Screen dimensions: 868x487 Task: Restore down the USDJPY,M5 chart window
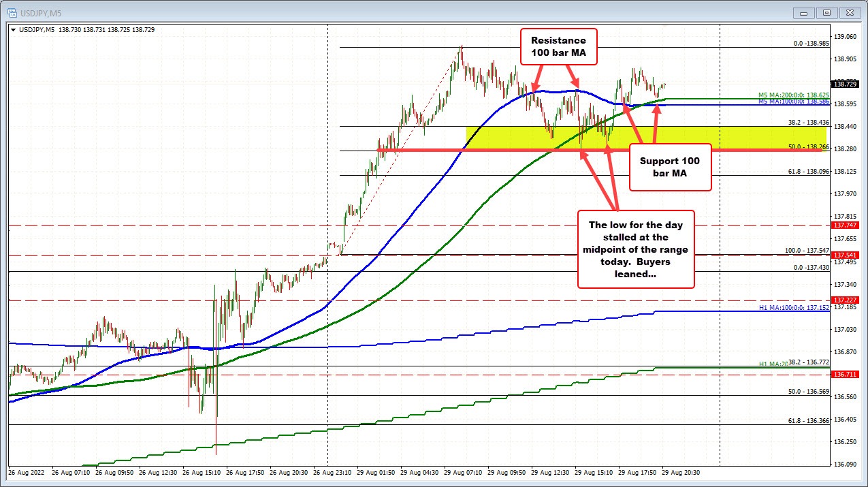click(x=826, y=12)
